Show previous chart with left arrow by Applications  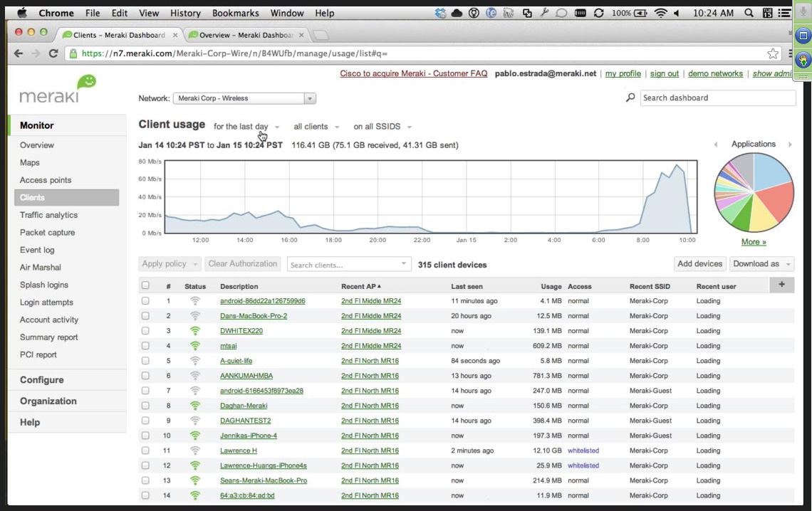pos(716,144)
